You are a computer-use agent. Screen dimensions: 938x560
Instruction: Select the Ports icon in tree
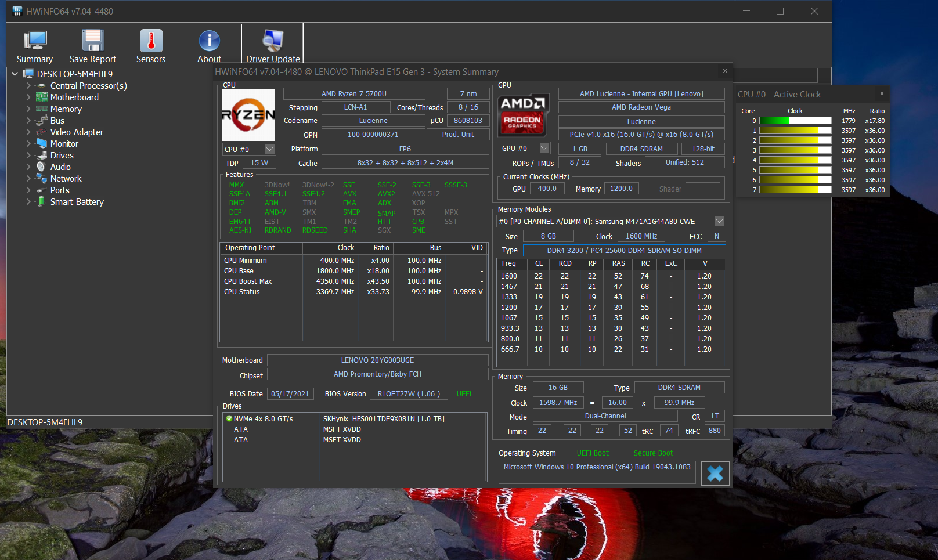tap(41, 190)
